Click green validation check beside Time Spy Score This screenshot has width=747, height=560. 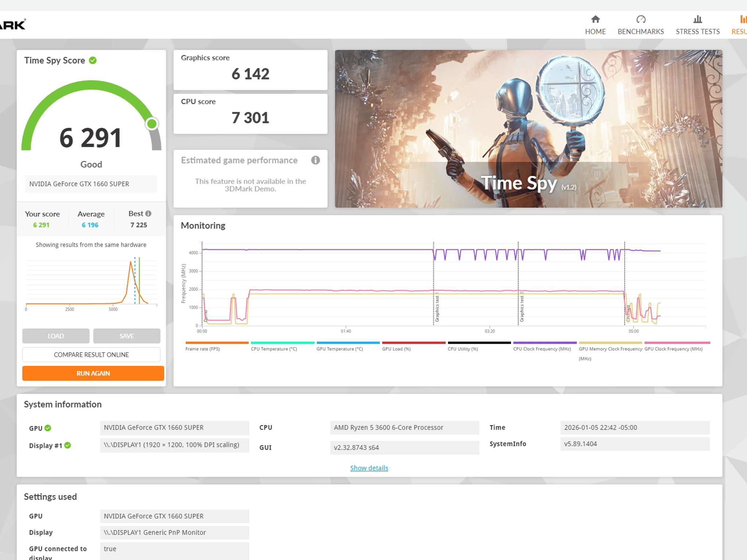point(93,61)
